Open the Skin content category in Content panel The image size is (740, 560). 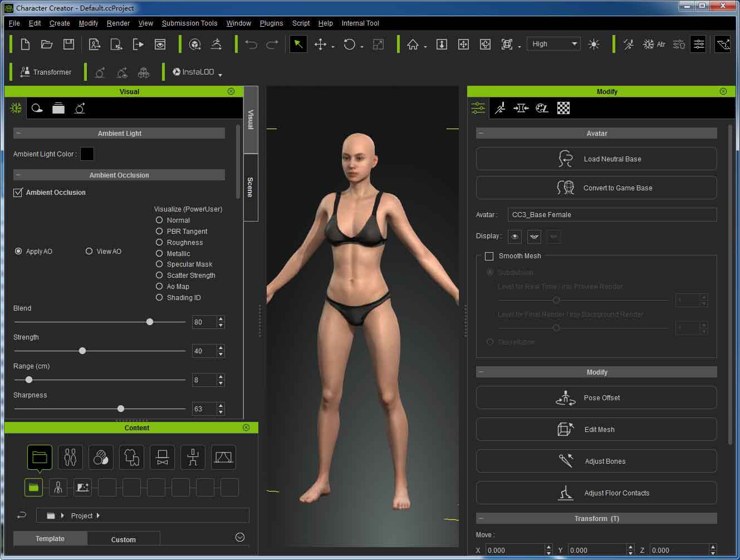[101, 457]
